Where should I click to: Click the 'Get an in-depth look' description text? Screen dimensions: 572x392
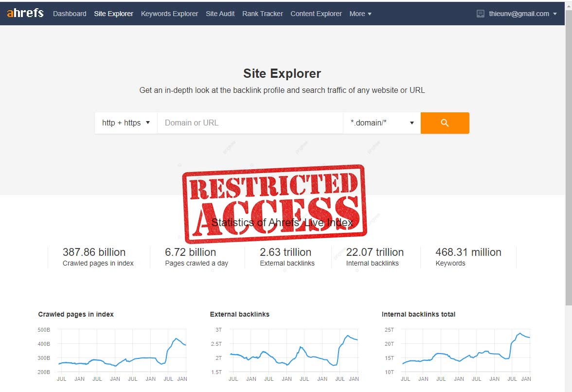pyautogui.click(x=282, y=90)
